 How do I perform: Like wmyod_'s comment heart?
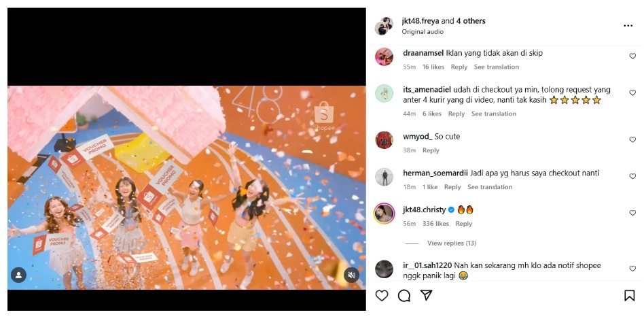[632, 139]
